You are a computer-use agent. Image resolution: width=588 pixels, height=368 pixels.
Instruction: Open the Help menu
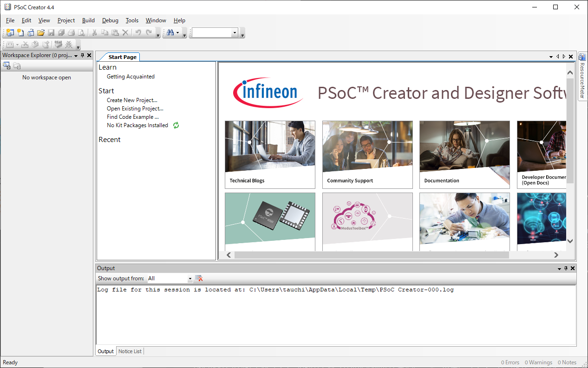pyautogui.click(x=179, y=20)
